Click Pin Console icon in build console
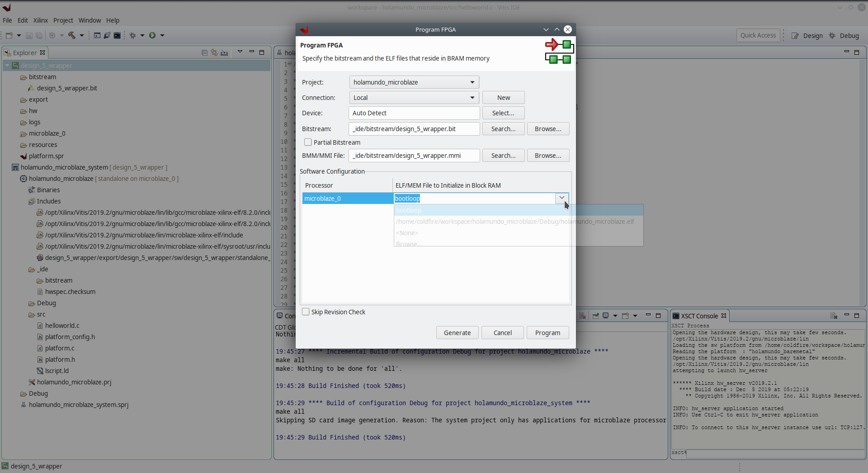This screenshot has width=868, height=473. 595,316
